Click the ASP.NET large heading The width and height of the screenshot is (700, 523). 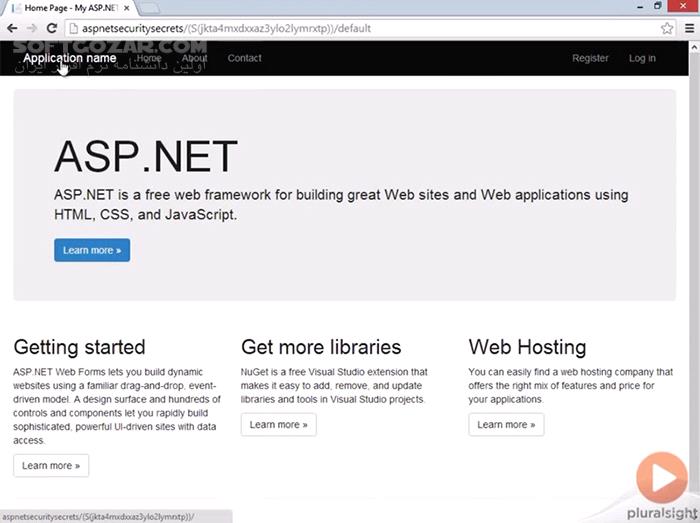146,156
